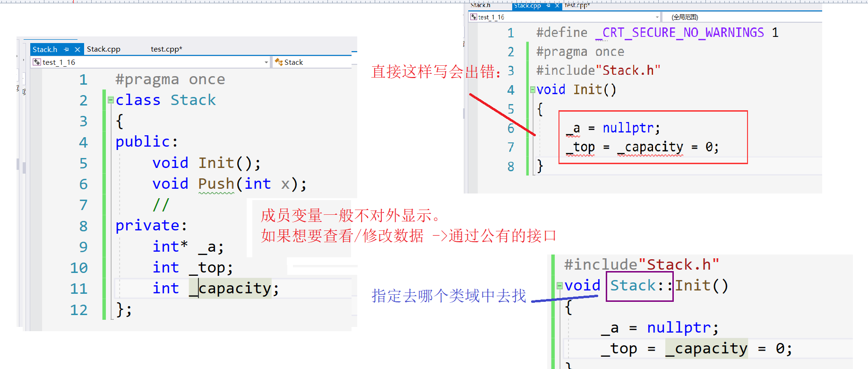Open test_1_16 dropdown in top-right Stack.cpp editor
868x369 pixels.
click(x=657, y=17)
